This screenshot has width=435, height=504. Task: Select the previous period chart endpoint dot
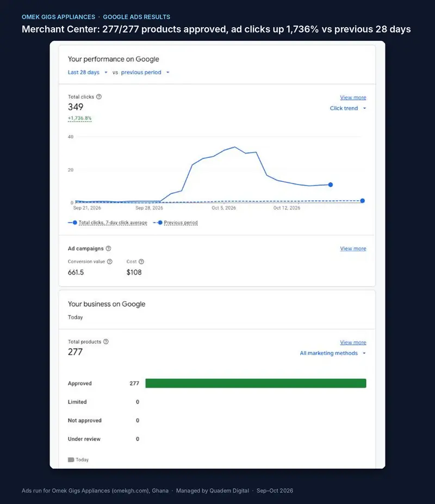coord(363,201)
